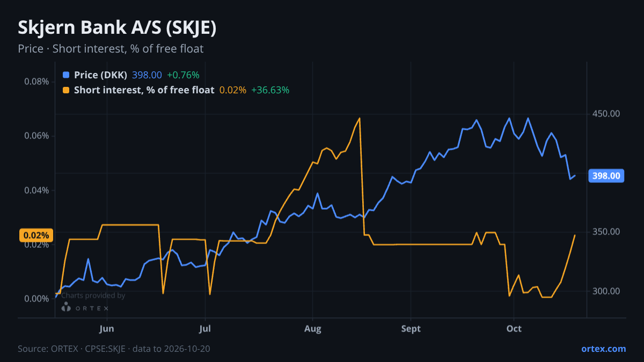
Task: Click the +36.63% short interest change value
Action: pyautogui.click(x=270, y=90)
